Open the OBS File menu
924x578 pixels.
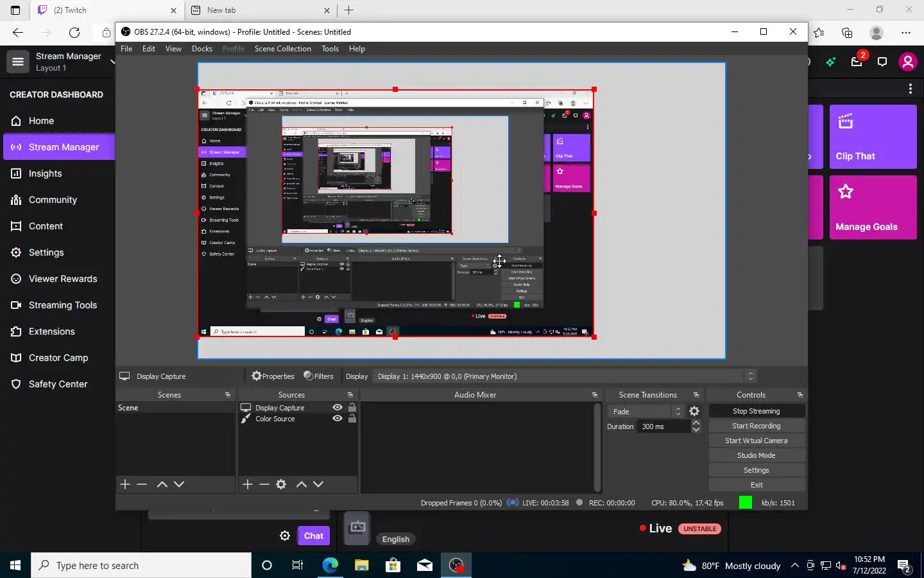(126, 49)
